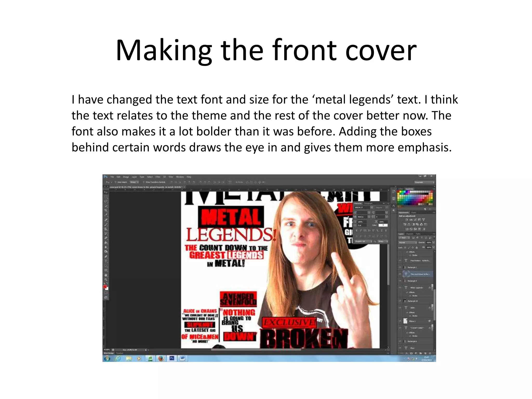
Task: Select the Move tool in Photoshop's toolbox
Action: [106, 192]
